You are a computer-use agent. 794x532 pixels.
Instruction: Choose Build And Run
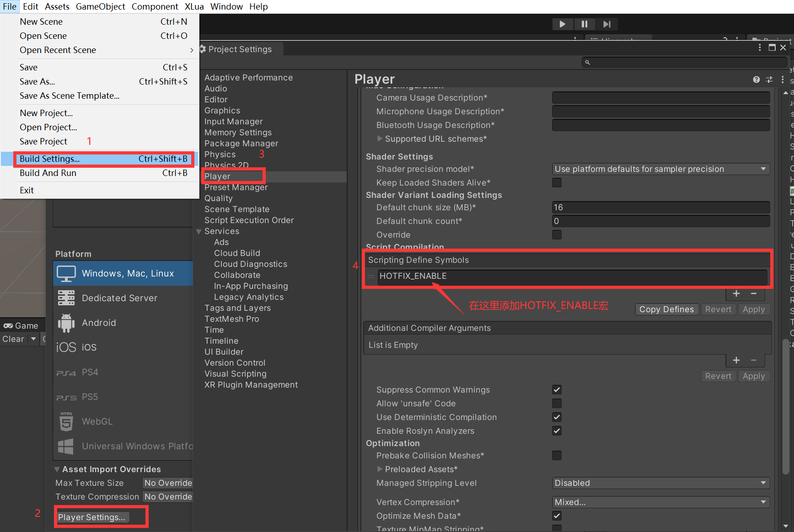[x=100, y=173]
